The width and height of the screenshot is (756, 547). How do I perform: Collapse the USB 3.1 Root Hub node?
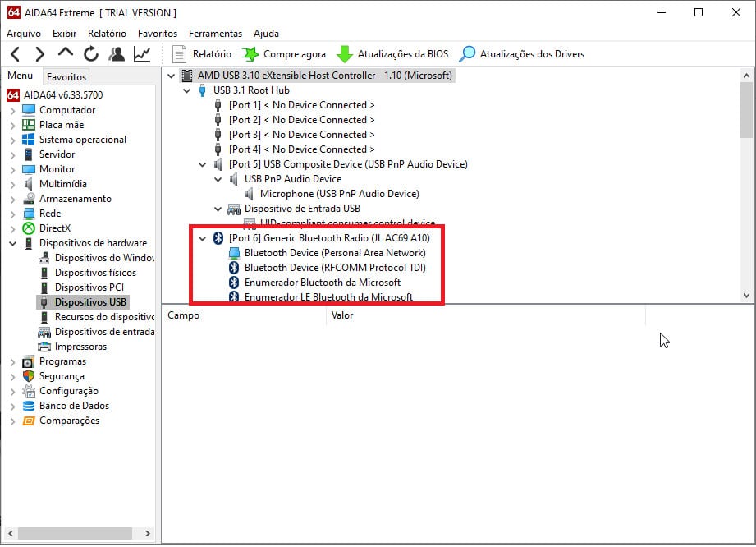click(186, 90)
